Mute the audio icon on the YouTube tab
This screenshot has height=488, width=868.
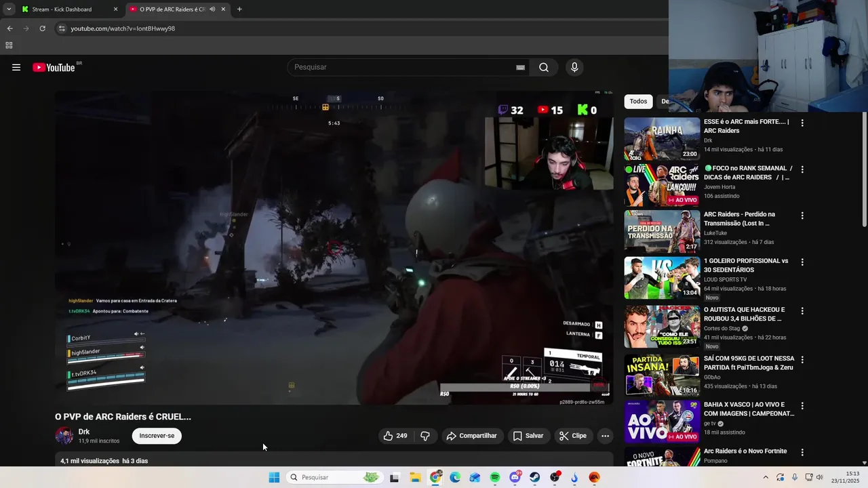[212, 9]
